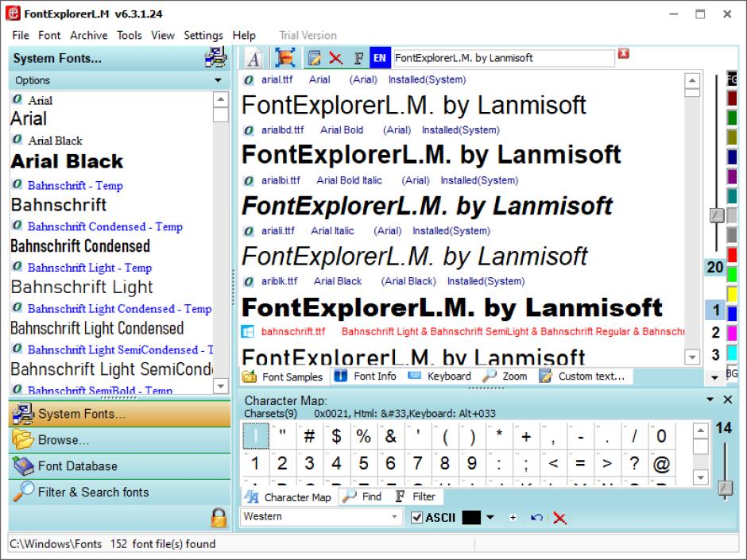The height and width of the screenshot is (560, 747).
Task: Open the Character Map panel dropdown arrow
Action: point(710,400)
